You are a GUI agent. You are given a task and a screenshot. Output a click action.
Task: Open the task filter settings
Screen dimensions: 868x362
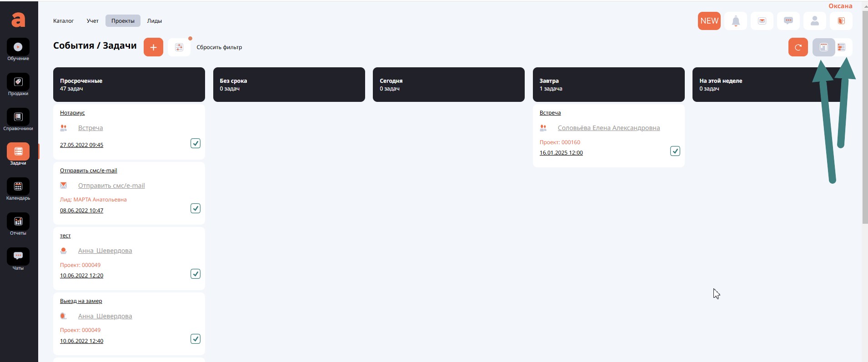click(179, 47)
